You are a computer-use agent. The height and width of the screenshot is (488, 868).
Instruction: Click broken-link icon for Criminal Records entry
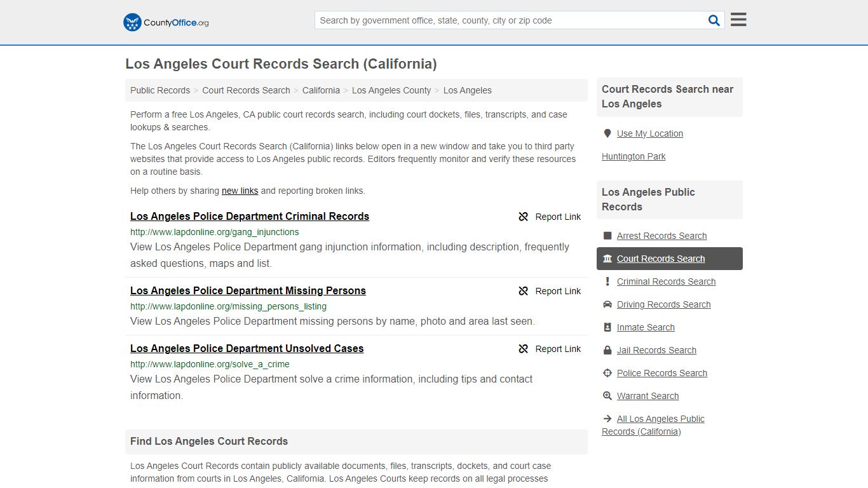click(x=524, y=217)
